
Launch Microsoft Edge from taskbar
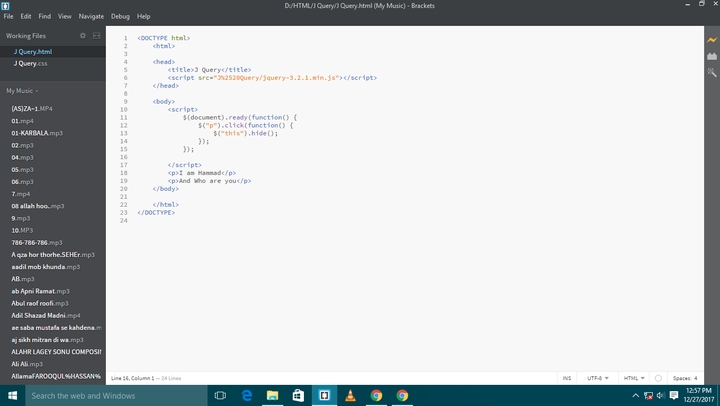247,395
